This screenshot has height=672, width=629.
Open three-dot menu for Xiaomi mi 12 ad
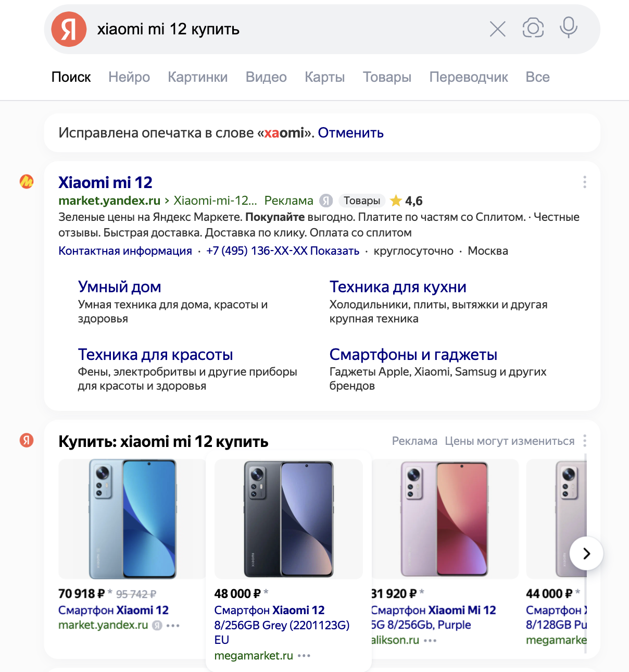(585, 182)
